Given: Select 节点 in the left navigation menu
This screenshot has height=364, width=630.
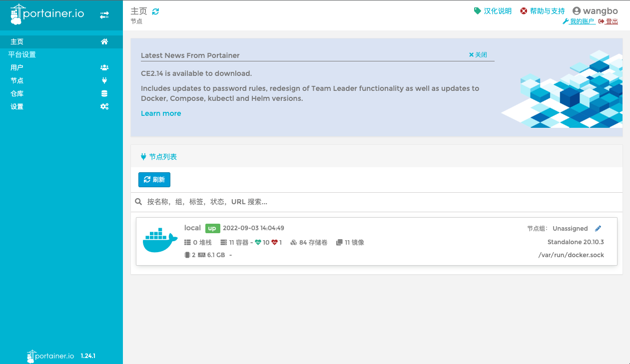Looking at the screenshot, I should coord(17,80).
